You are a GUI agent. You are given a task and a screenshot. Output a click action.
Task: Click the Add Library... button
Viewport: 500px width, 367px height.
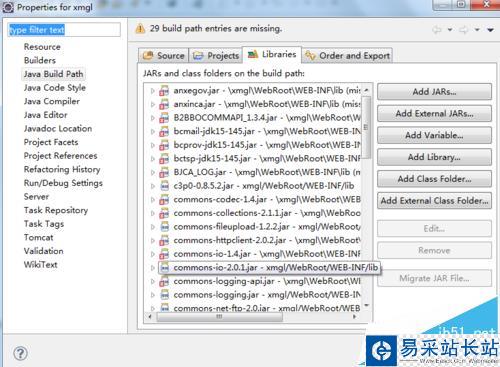434,157
